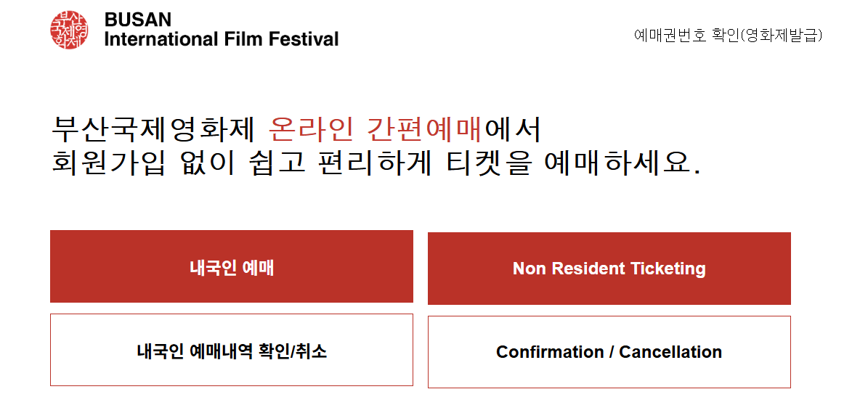
Task: Click the word 에서 after the red text
Action: tap(513, 131)
